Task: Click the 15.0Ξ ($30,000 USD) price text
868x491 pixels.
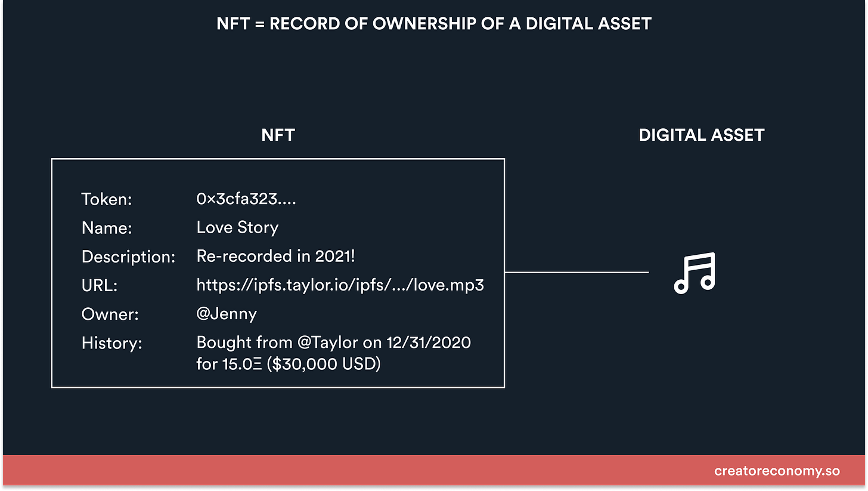Action: (288, 363)
